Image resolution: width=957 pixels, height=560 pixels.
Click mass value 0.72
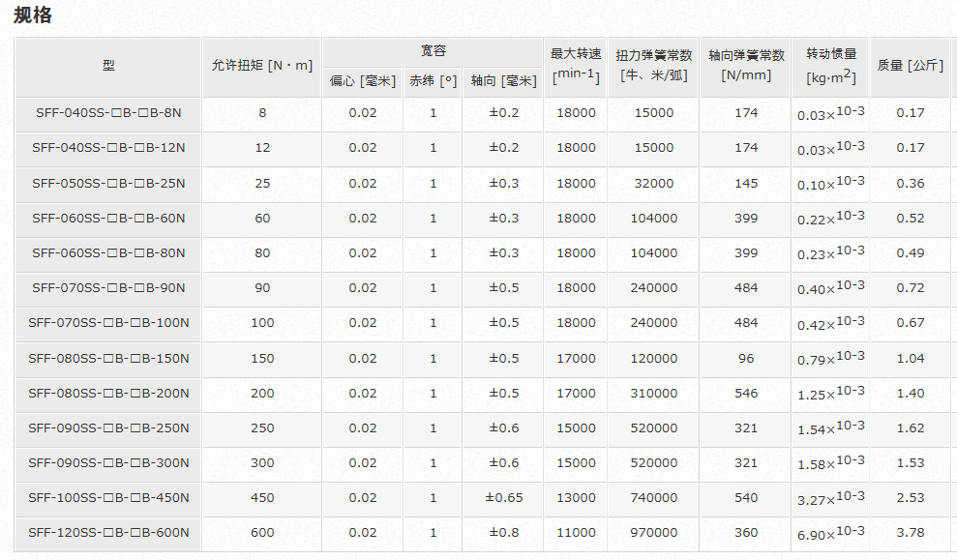click(911, 288)
